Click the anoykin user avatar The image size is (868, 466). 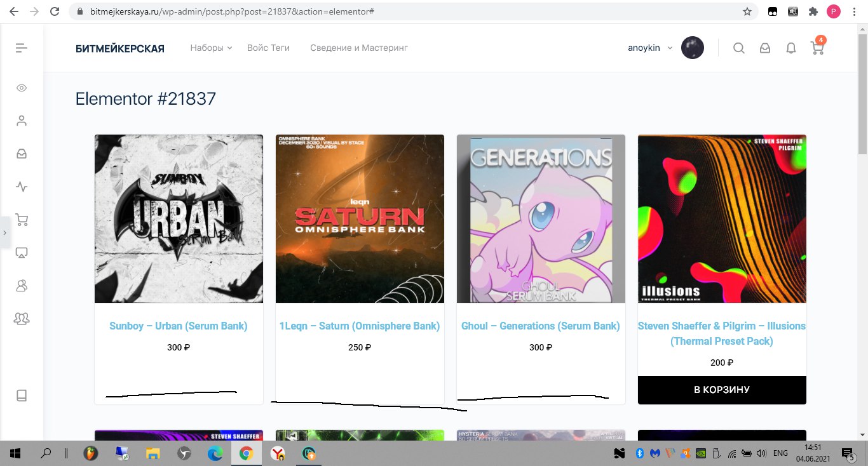pos(692,48)
